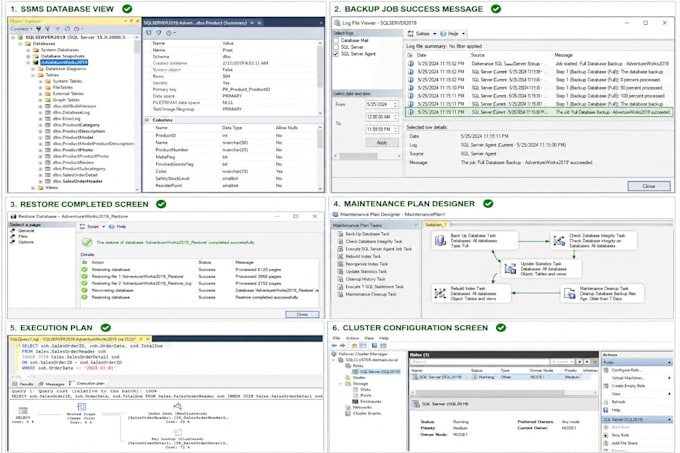680x453 pixels.
Task: Collapse the Tables folder in Object Explorer
Action: tap(33, 75)
